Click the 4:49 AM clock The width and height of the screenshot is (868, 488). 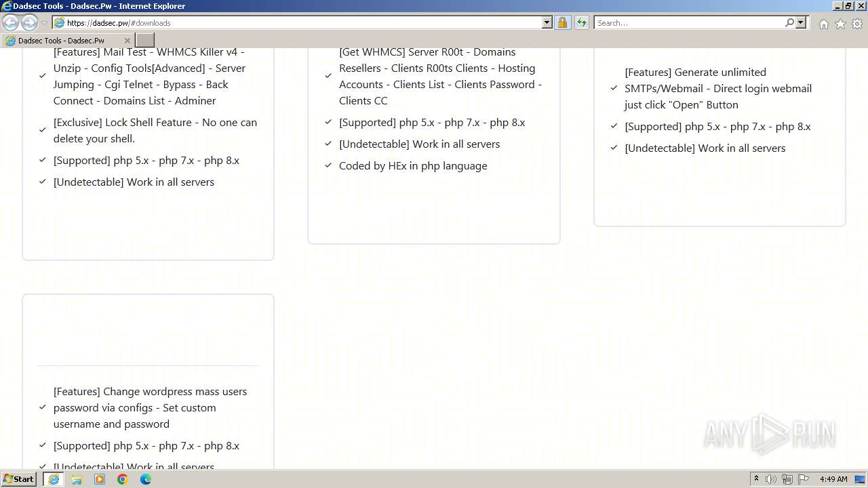point(833,479)
